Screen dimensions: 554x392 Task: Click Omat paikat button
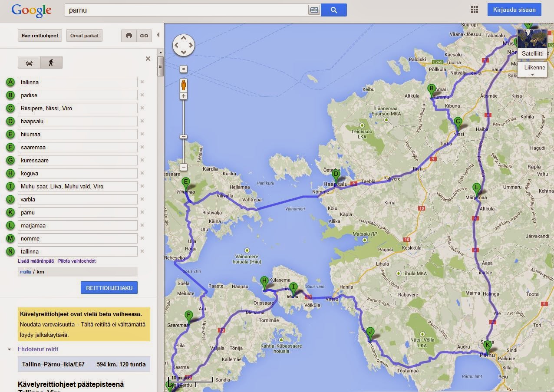[84, 36]
